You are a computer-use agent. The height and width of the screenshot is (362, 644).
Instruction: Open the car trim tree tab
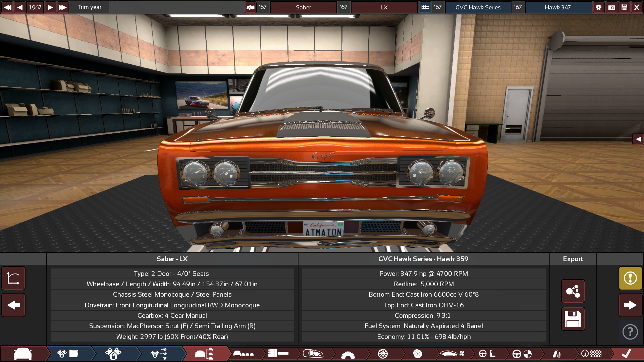pos(205,354)
